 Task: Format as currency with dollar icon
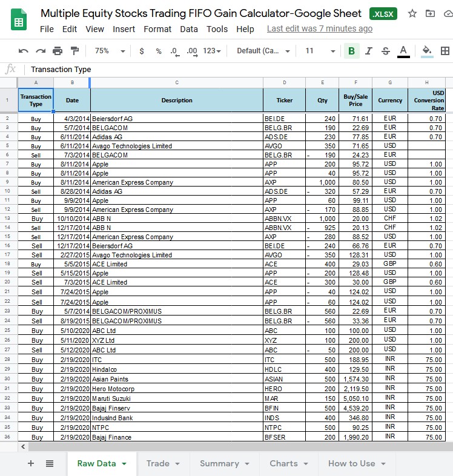(142, 51)
